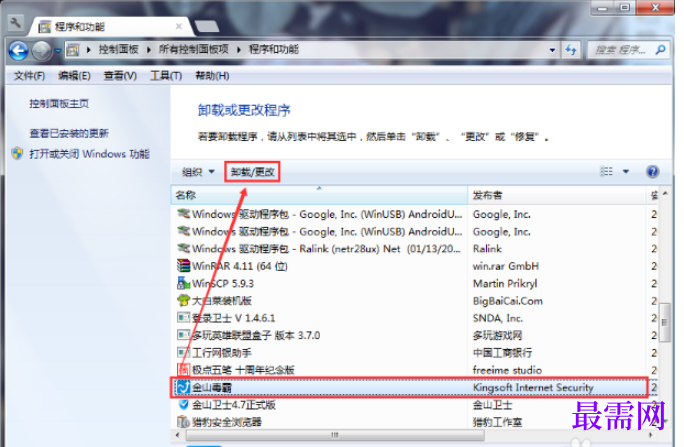This screenshot has width=684, height=447.
Task: Sort by the 名称 column header
Action: point(319,195)
